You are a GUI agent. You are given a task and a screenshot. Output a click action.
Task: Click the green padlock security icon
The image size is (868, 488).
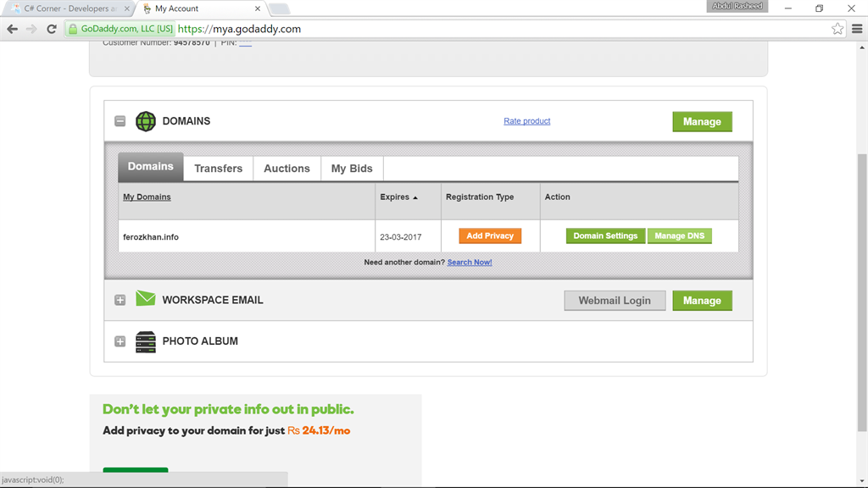73,29
